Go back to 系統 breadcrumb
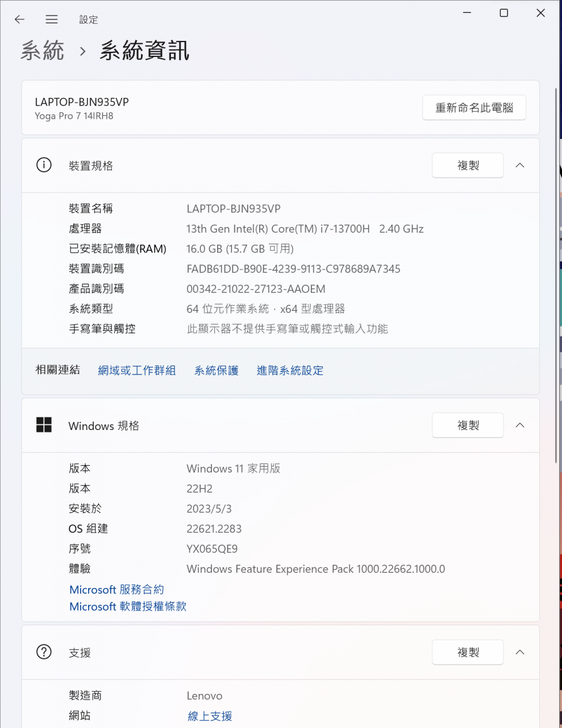 (43, 51)
